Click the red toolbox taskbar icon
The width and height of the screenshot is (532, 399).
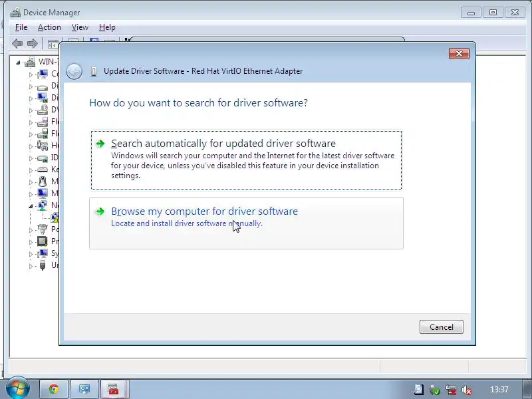(x=114, y=389)
